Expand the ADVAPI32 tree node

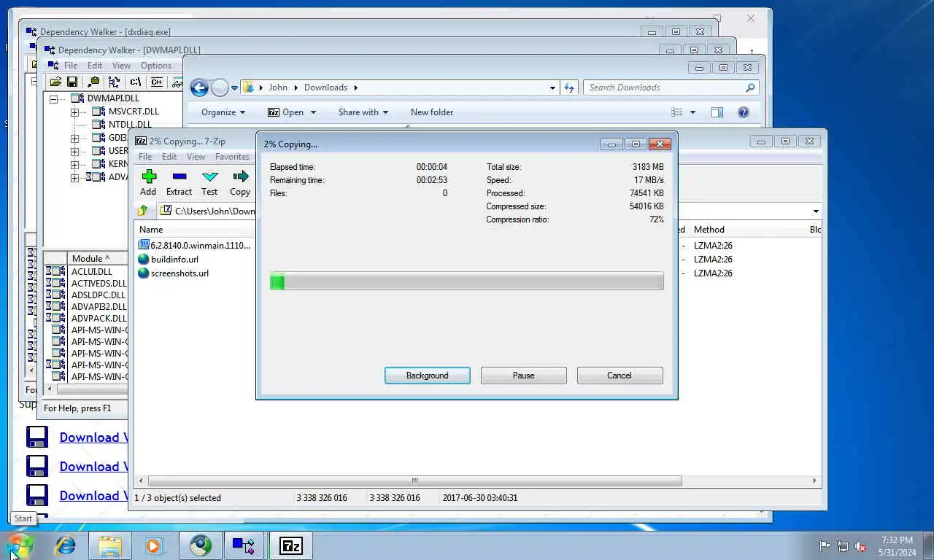[x=74, y=178]
